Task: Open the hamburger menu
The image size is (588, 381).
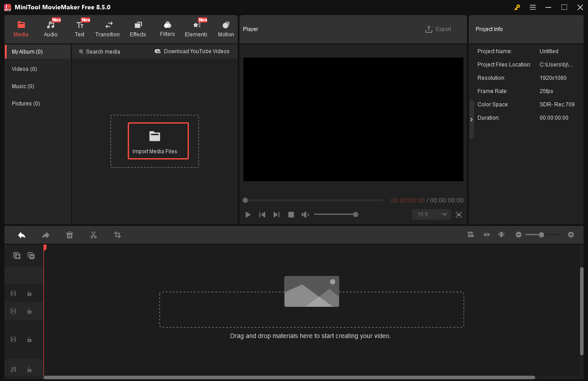Action: (533, 7)
